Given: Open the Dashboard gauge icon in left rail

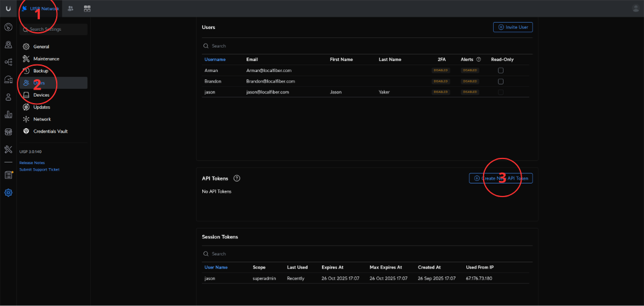Looking at the screenshot, I should (x=8, y=28).
